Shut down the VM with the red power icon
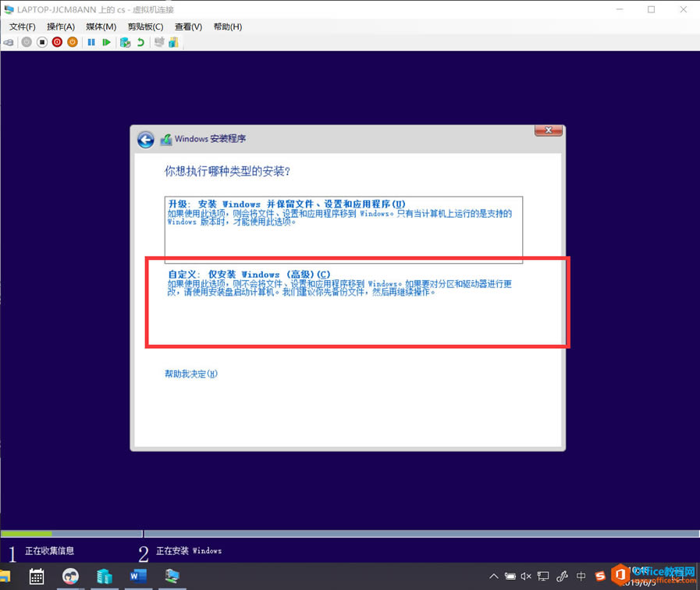Screen dimensions: 700x590 pyautogui.click(x=57, y=42)
